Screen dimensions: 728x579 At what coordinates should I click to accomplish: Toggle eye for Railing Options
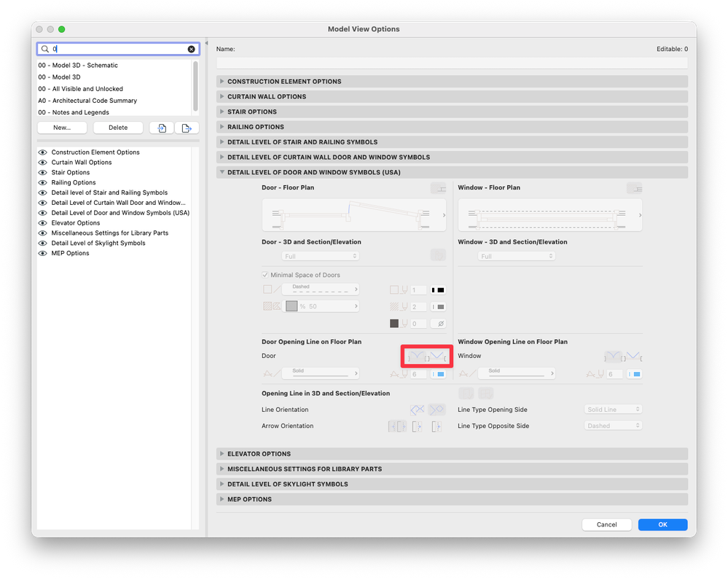coord(43,182)
